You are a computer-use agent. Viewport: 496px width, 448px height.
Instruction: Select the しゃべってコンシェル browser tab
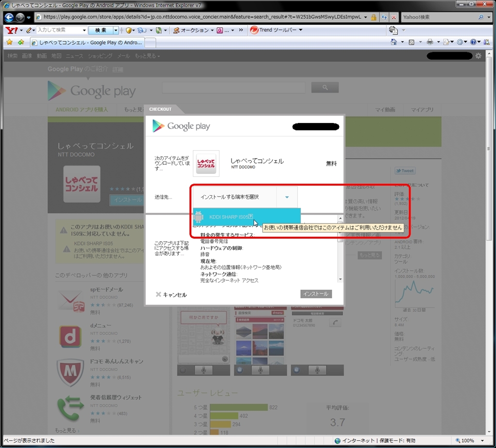click(87, 43)
